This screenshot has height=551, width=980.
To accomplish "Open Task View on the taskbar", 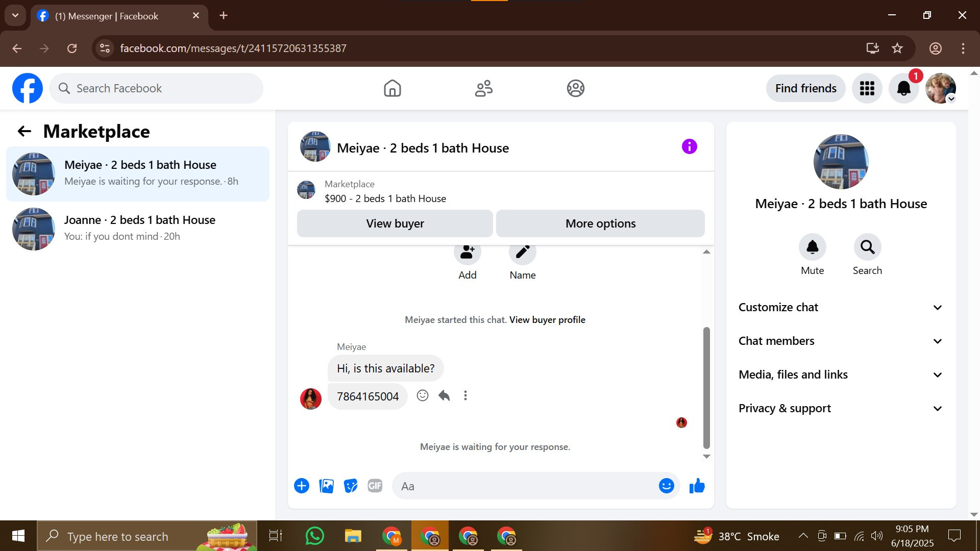I will 276,536.
